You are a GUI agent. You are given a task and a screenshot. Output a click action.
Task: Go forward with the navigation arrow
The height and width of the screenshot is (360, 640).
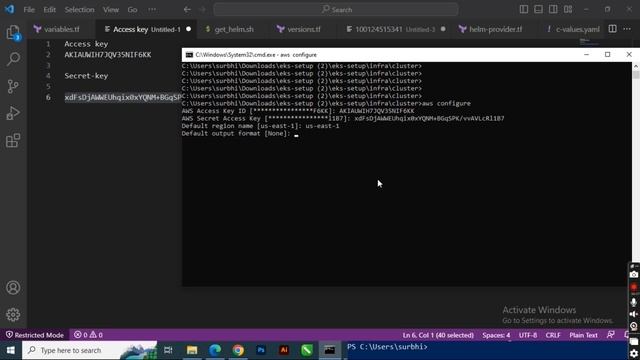click(202, 9)
